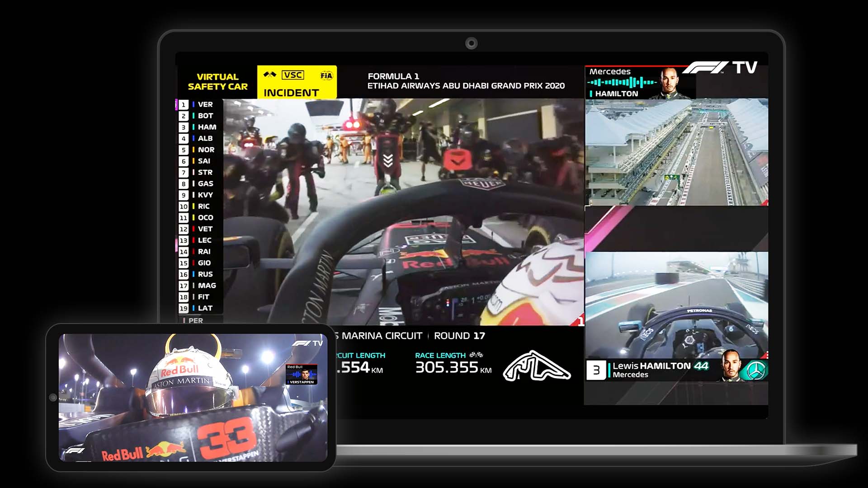Click STR in the timing tower
868x488 pixels.
coord(205,172)
